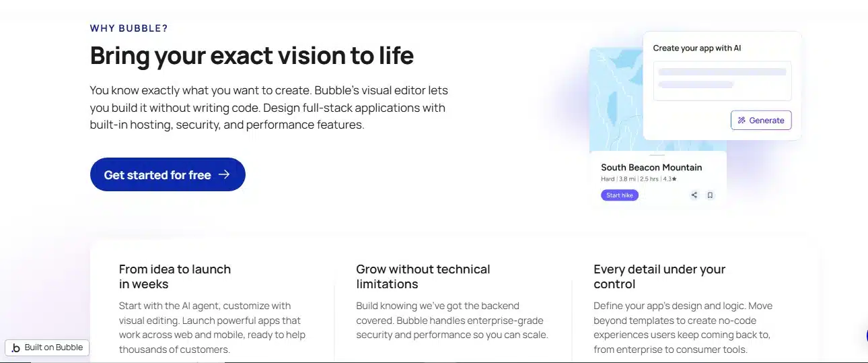Click the Bubble logo in Built on Bubble badge
This screenshot has width=868, height=363.
(x=16, y=348)
